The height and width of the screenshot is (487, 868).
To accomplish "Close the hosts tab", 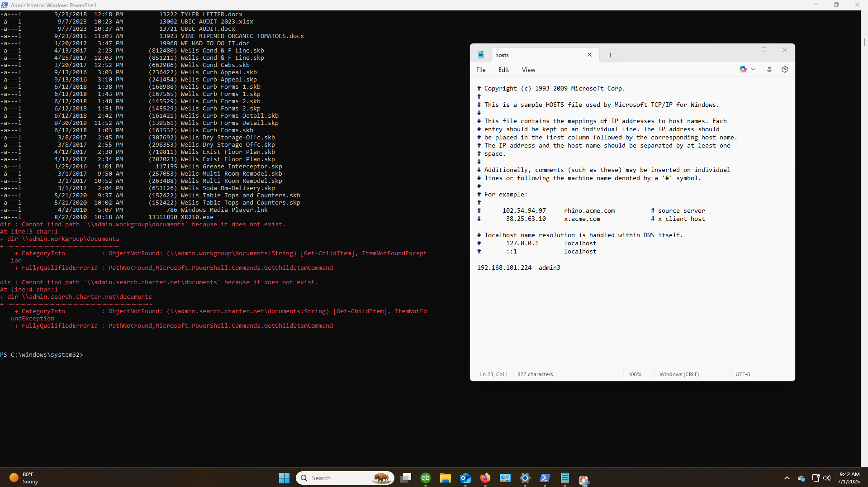I will [589, 55].
